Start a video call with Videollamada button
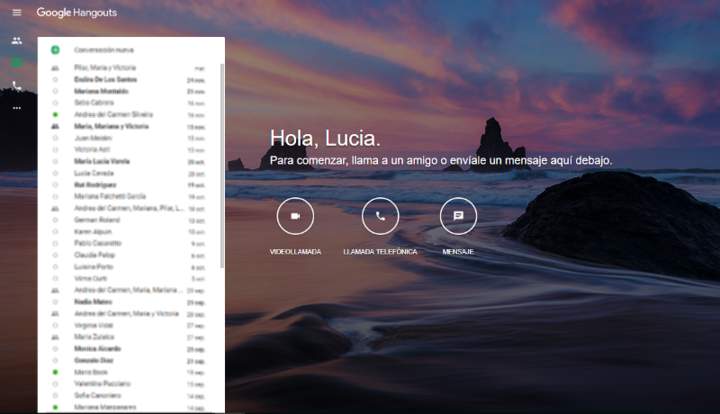The height and width of the screenshot is (414, 720). pyautogui.click(x=295, y=216)
